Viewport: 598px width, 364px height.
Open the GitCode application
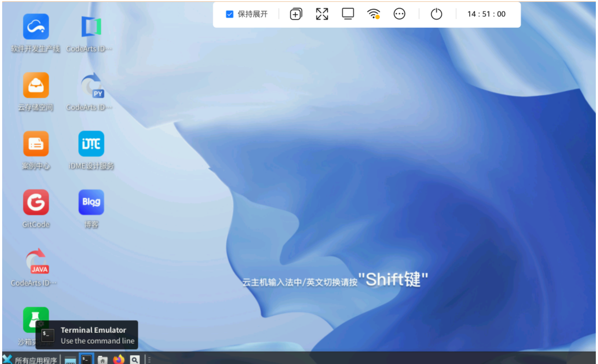(x=36, y=202)
